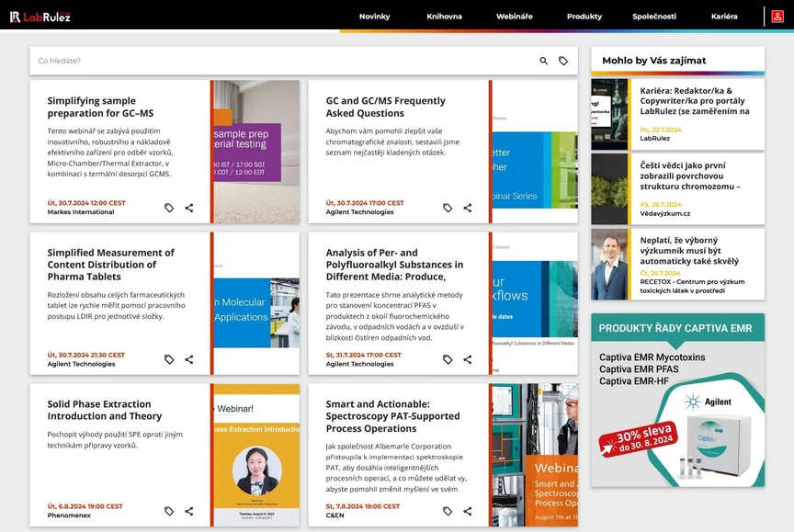Open the user account icon top right

click(x=779, y=16)
